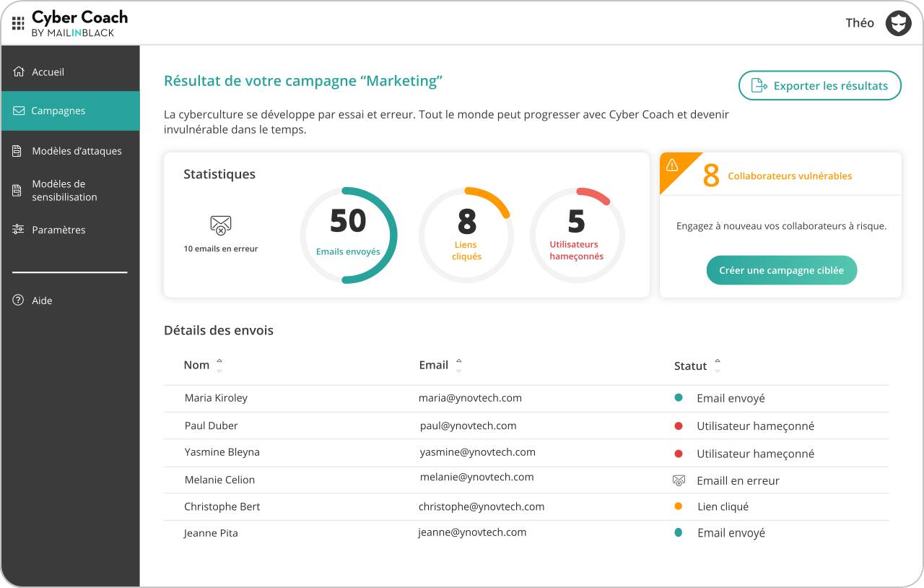Click the sliders icon beside Paramètres

click(x=18, y=230)
